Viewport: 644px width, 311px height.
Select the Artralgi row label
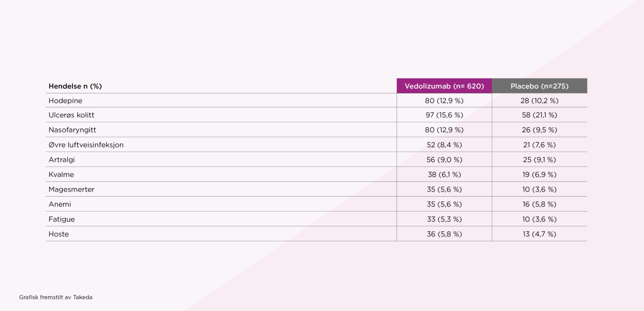[62, 160]
